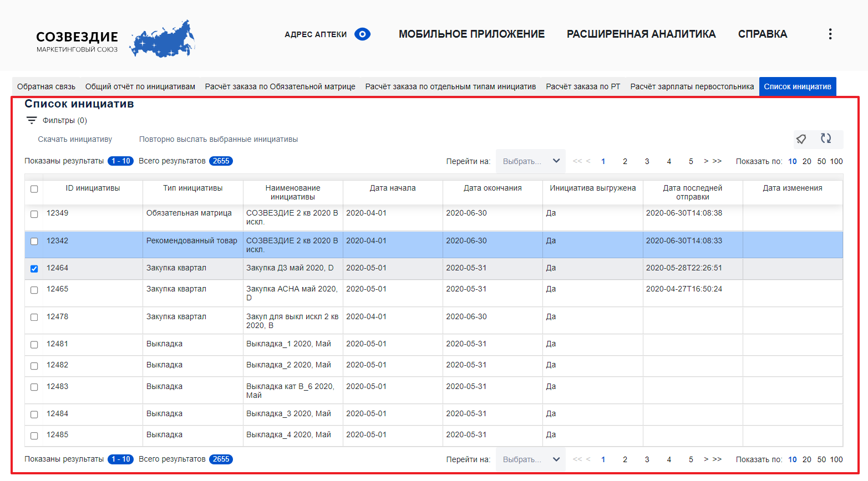
Task: Click the refresh table icon
Action: coord(826,139)
